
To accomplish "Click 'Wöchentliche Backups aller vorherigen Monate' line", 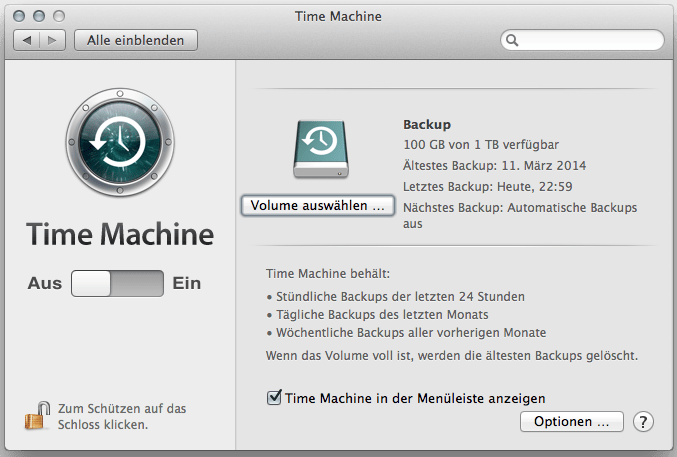I will click(407, 333).
